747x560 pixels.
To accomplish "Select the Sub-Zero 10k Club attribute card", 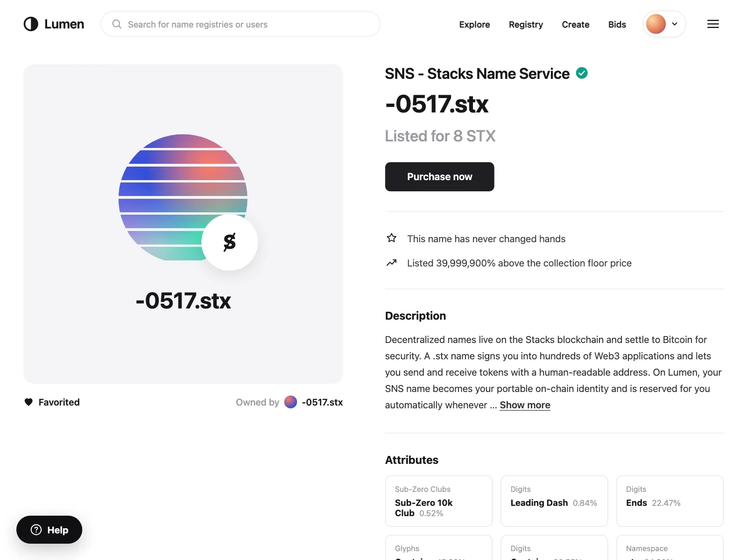I will pyautogui.click(x=439, y=501).
